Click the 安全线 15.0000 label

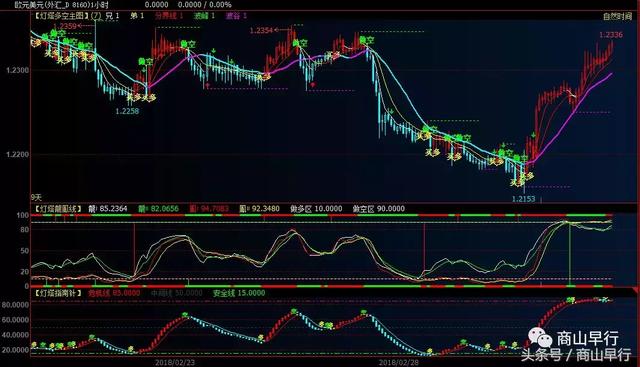coord(239,293)
